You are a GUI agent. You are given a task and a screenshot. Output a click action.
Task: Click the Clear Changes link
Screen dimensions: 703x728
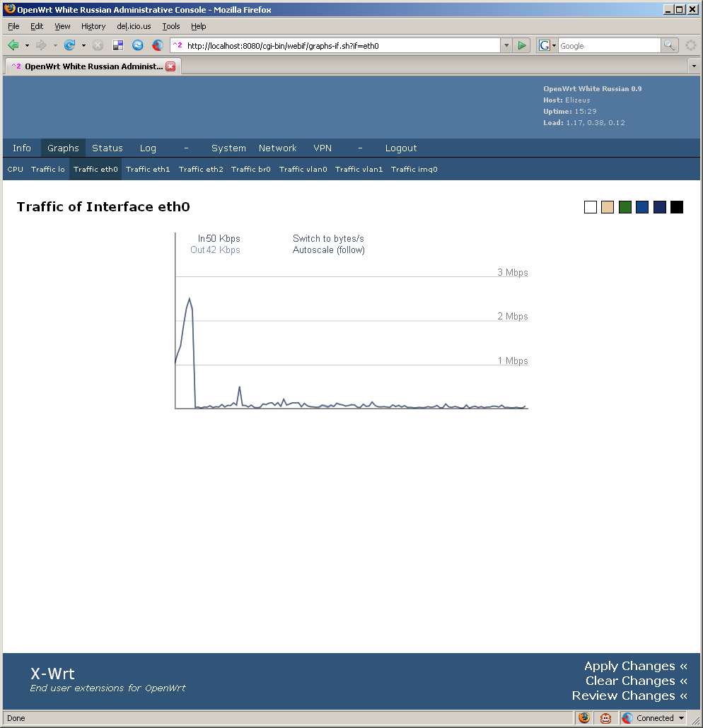(637, 681)
